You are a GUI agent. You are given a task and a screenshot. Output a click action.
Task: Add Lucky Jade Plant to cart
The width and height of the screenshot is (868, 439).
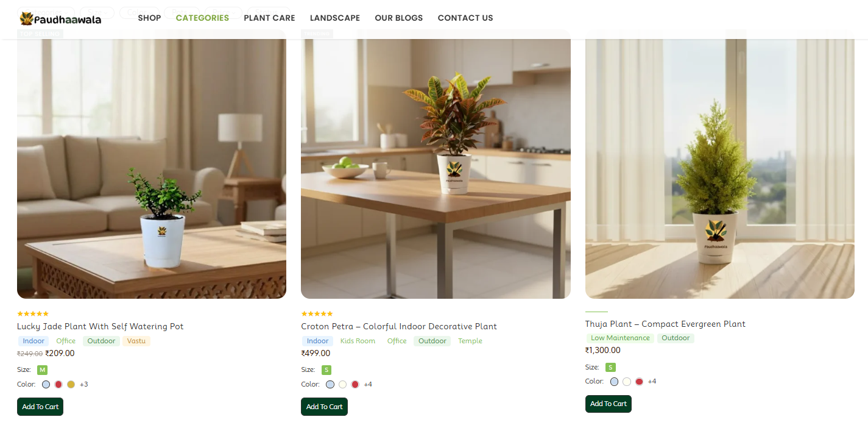tap(40, 407)
